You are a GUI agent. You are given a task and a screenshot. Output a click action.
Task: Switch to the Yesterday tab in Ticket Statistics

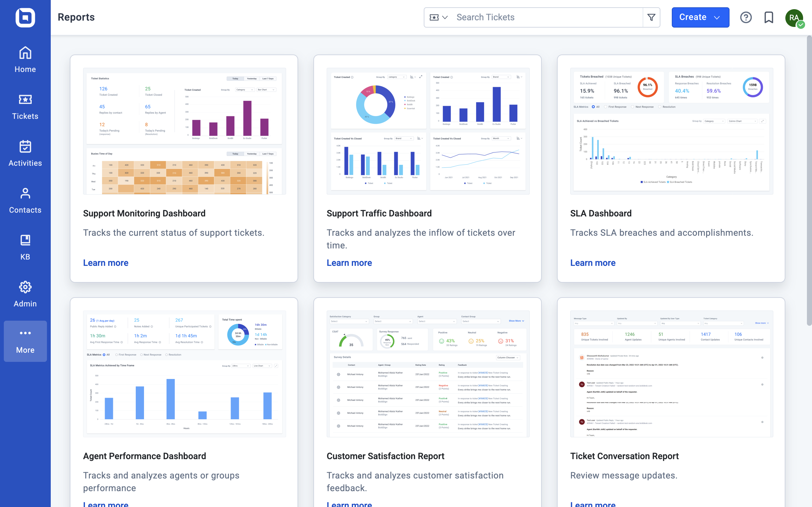pos(251,79)
